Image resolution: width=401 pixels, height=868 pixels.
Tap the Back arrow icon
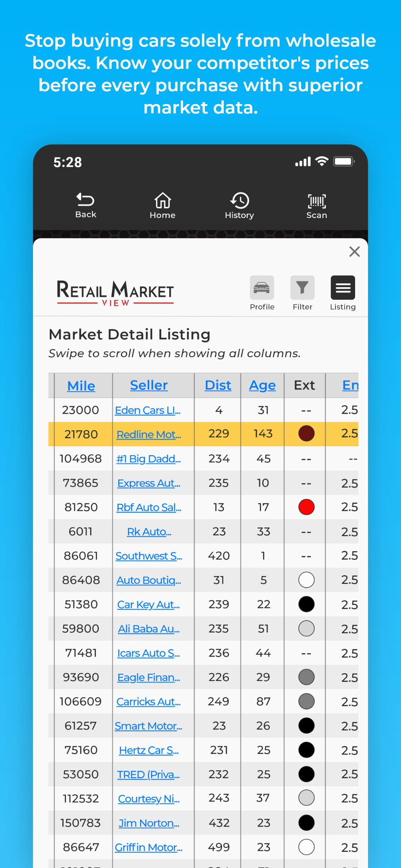tap(85, 200)
